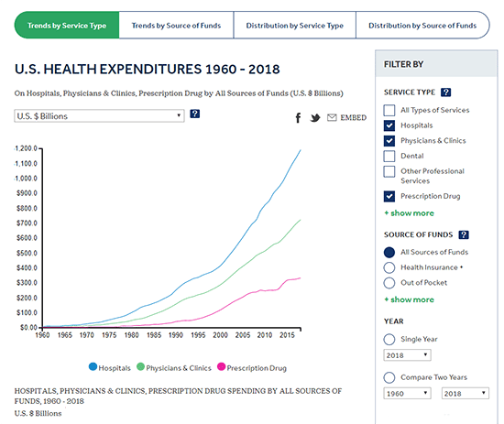Share chart via Twitter bird icon
504x424 pixels.
coord(315,118)
